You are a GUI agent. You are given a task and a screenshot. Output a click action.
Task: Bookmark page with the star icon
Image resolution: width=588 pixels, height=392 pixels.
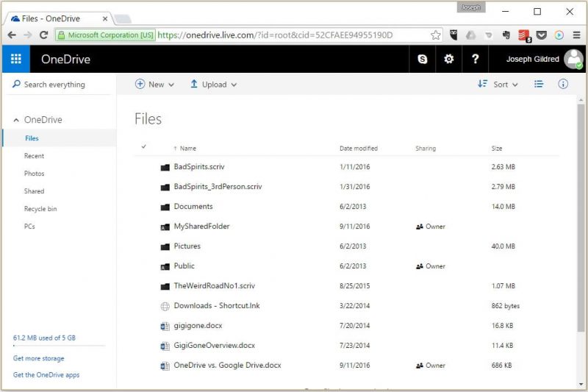pos(435,35)
